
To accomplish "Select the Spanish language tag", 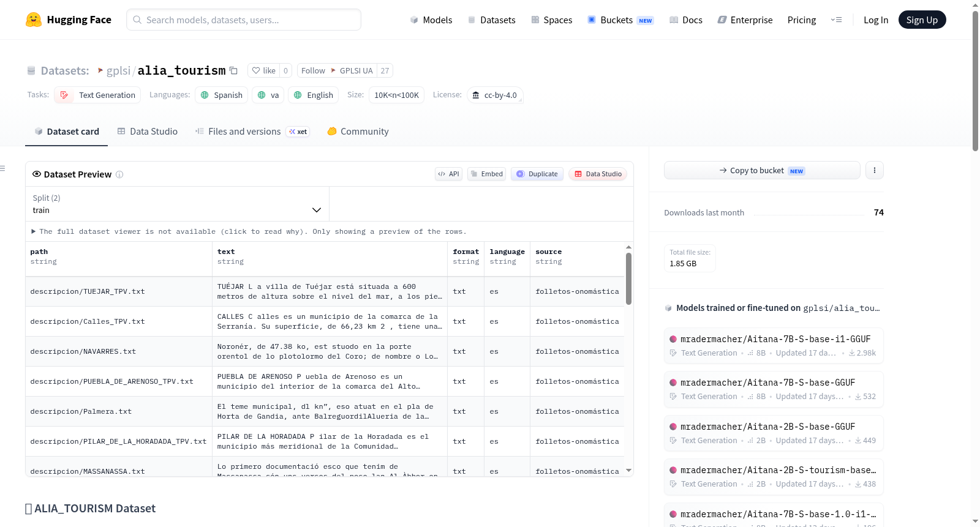I will pyautogui.click(x=221, y=95).
